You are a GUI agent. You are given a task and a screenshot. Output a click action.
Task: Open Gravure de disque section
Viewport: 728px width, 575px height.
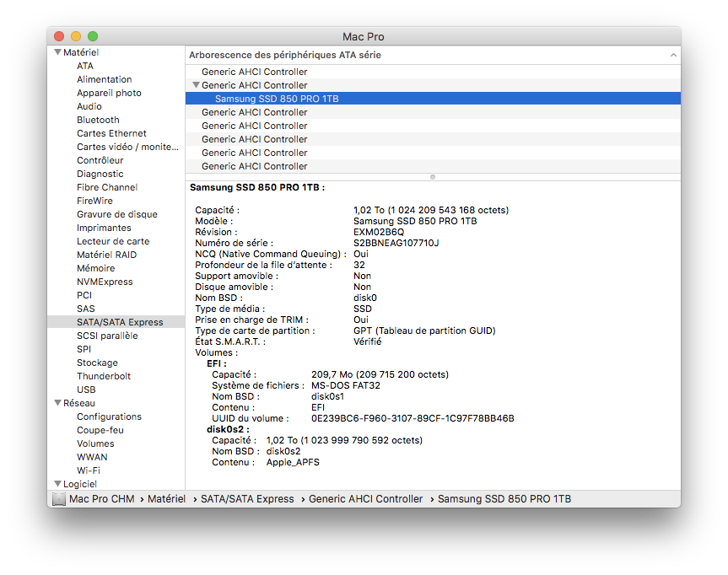pos(117,214)
